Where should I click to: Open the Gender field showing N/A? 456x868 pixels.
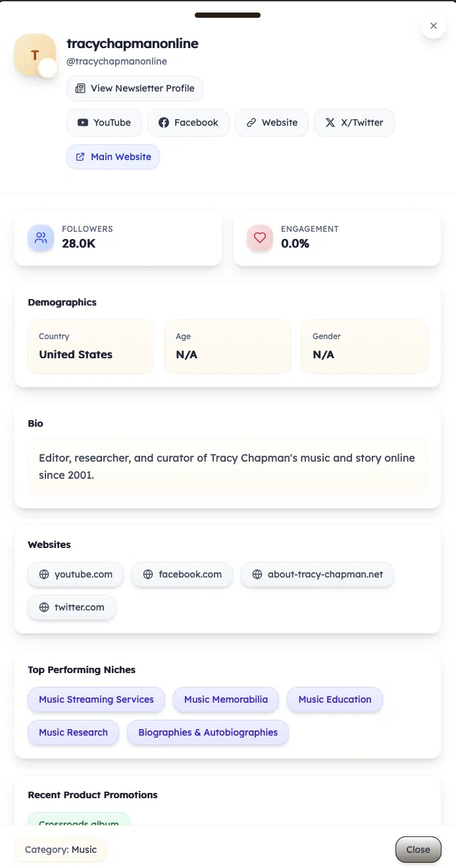(365, 346)
